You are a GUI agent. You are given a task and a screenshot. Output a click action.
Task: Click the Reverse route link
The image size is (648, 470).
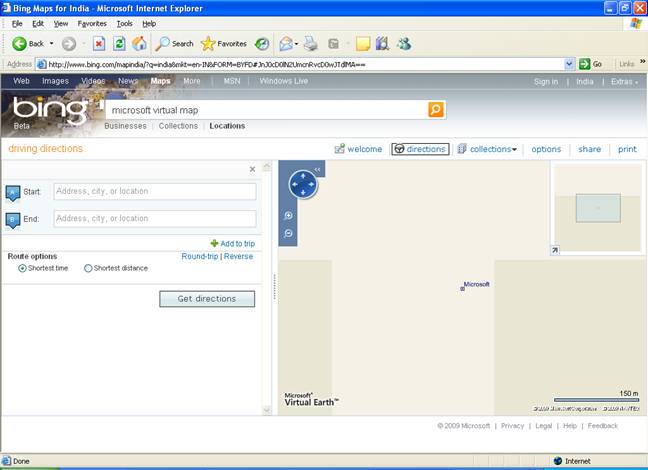point(238,256)
